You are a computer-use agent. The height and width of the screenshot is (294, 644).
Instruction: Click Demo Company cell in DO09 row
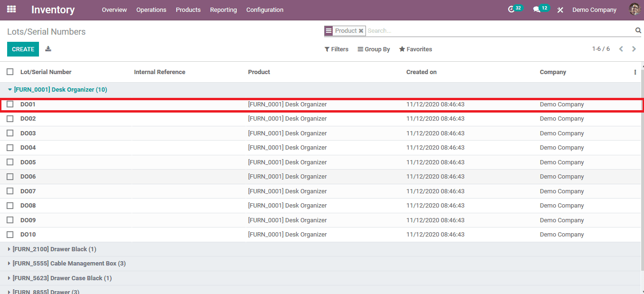[562, 220]
